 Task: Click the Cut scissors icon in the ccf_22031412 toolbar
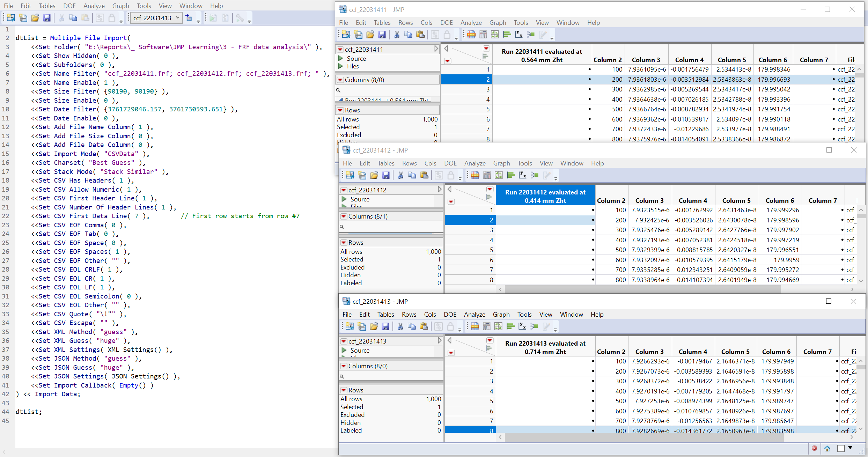click(x=400, y=175)
